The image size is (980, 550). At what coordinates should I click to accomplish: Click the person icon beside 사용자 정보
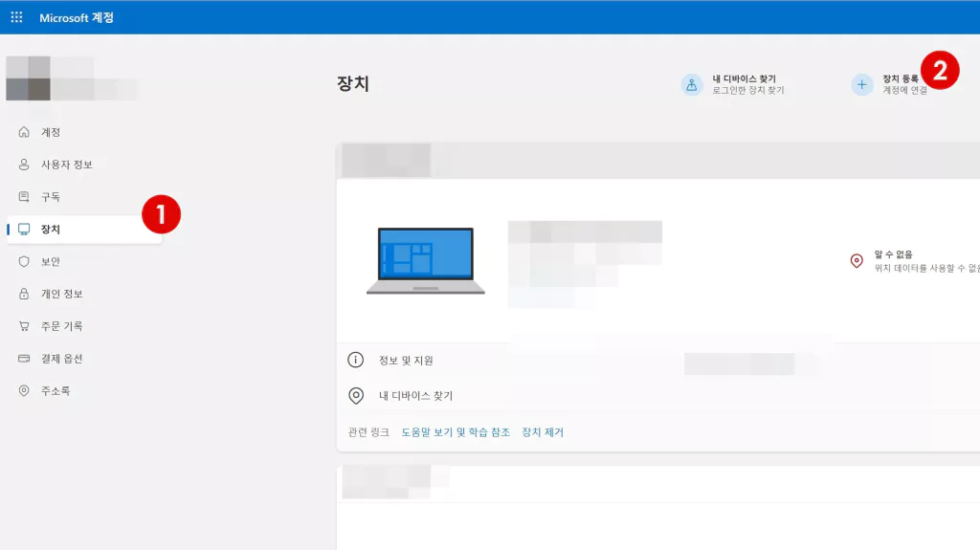(x=24, y=165)
